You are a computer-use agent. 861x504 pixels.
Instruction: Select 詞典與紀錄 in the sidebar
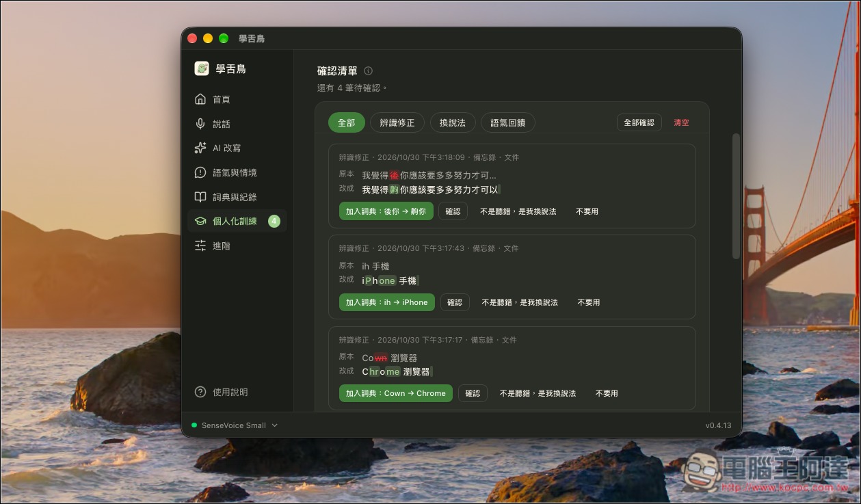(237, 197)
